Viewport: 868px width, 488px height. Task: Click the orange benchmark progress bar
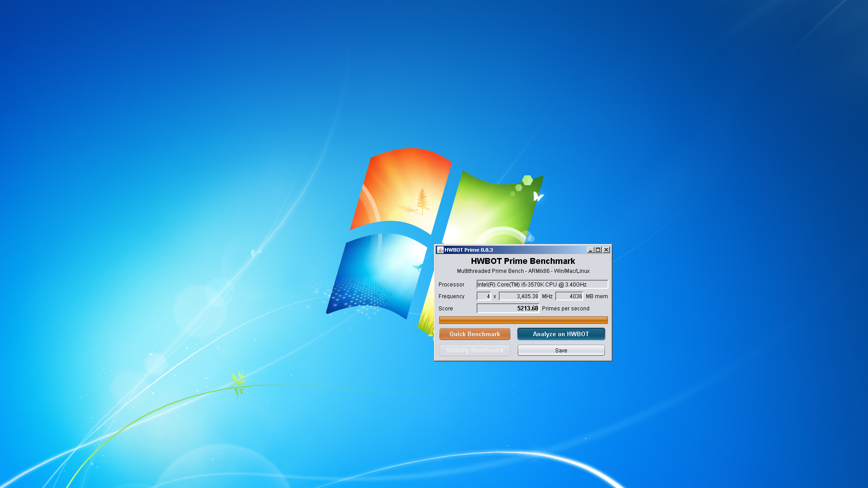(523, 320)
